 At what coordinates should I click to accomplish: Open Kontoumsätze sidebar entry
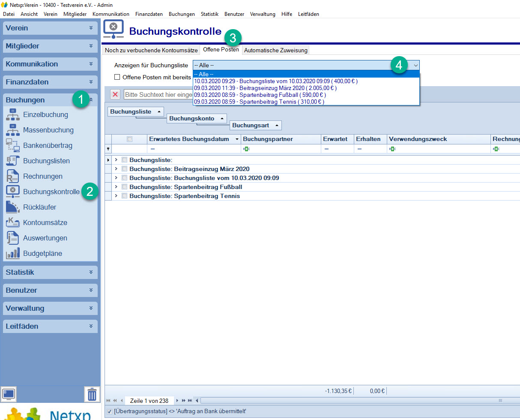pos(45,222)
